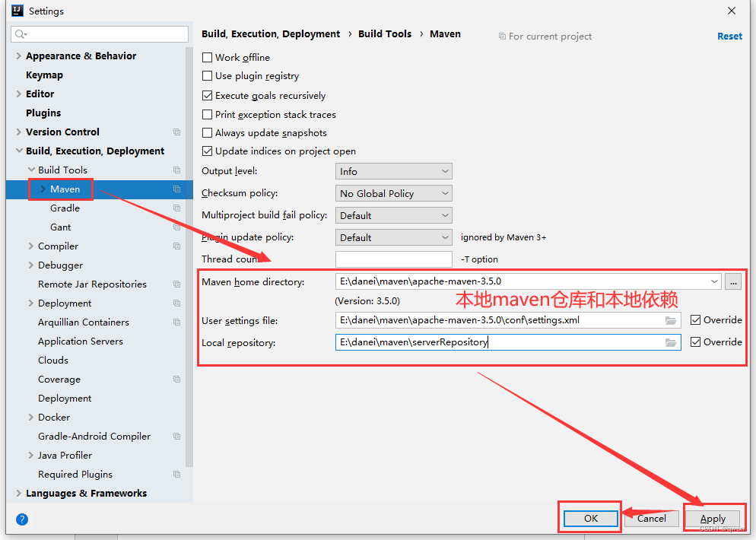Click project-level icon beside Build Tools
The height and width of the screenshot is (540, 756).
[177, 170]
